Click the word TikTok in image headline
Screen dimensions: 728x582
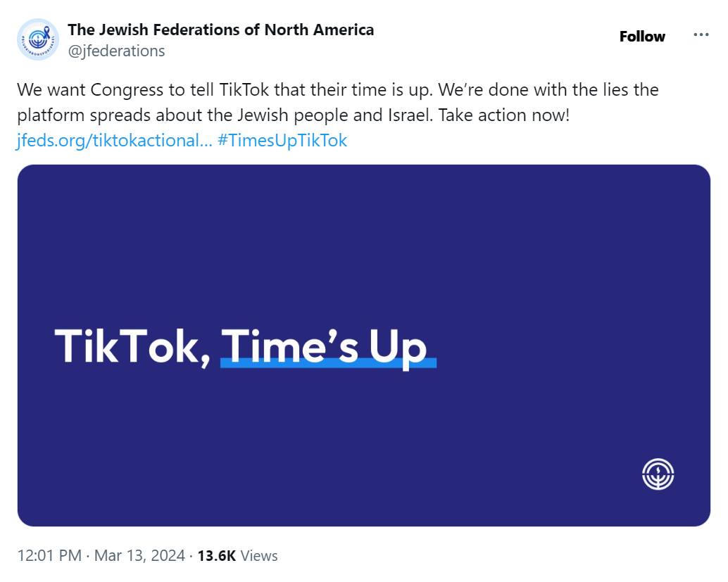(127, 346)
